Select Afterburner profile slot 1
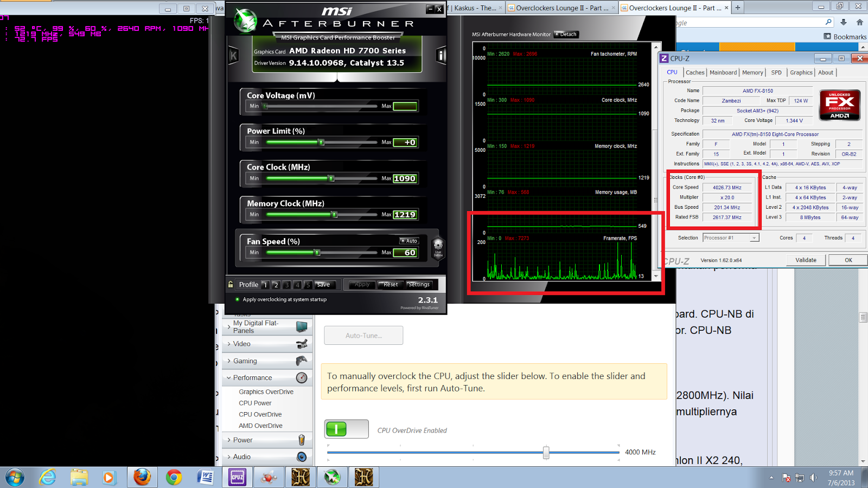This screenshot has height=488, width=868. click(265, 285)
